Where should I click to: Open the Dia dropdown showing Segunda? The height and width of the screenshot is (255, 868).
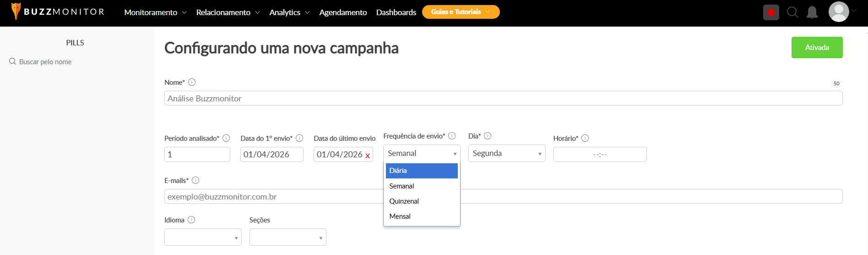pyautogui.click(x=506, y=154)
